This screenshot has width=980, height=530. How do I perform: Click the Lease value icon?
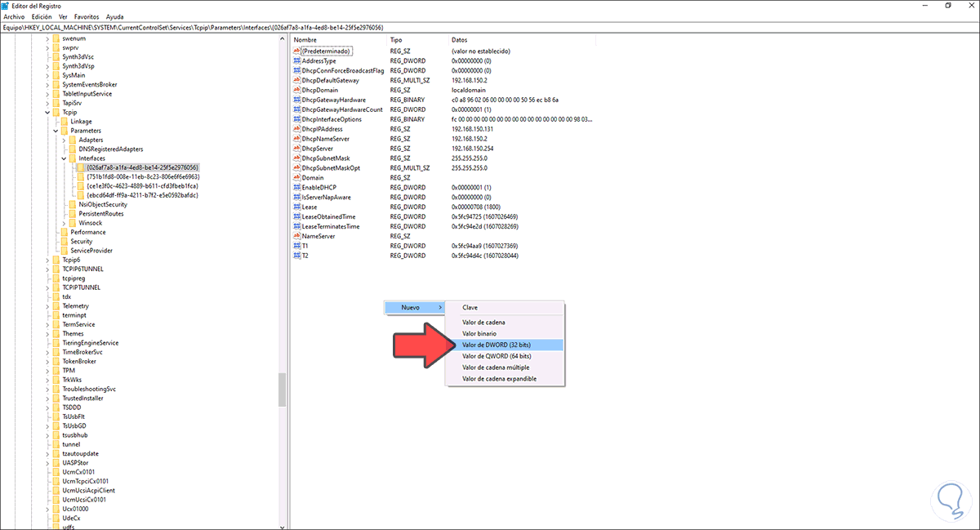coord(297,207)
